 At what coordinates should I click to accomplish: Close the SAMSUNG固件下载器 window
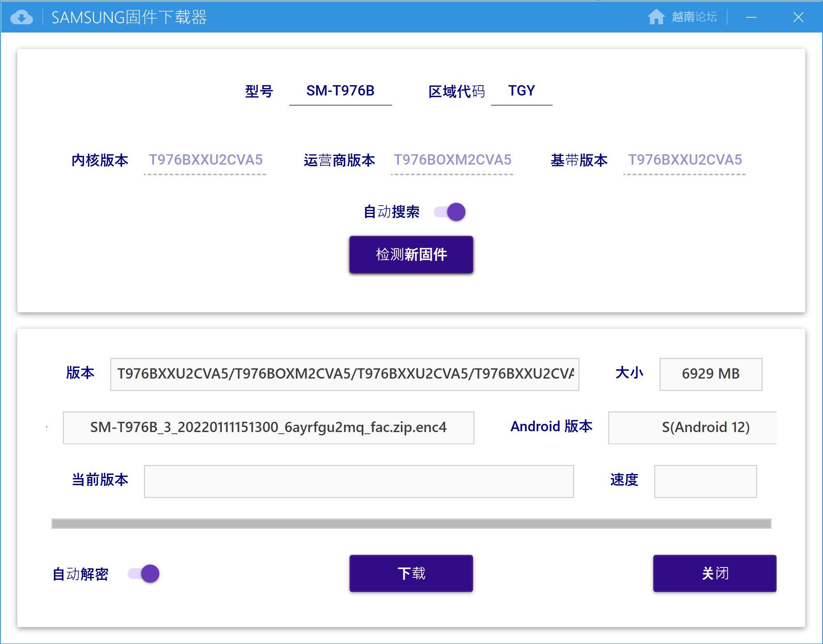click(x=798, y=17)
